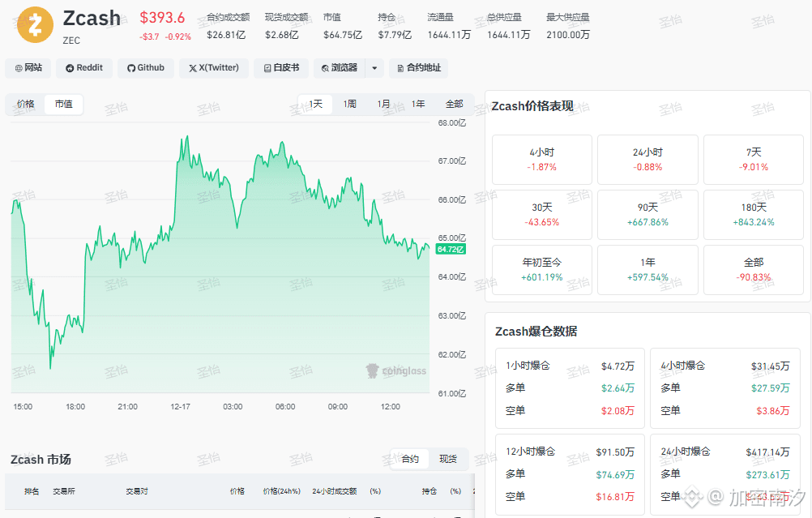Click the Zcash coin logo icon
Screen dimensions: 812x518
35,24
